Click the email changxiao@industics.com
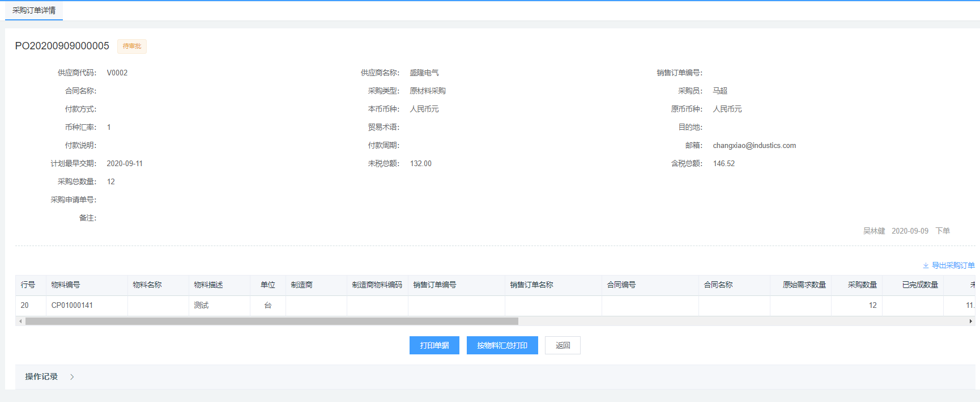The height and width of the screenshot is (402, 980). coord(754,146)
